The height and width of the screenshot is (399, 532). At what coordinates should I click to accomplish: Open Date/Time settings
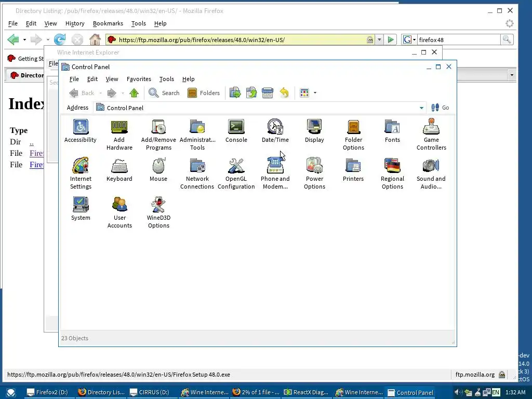pos(275,130)
